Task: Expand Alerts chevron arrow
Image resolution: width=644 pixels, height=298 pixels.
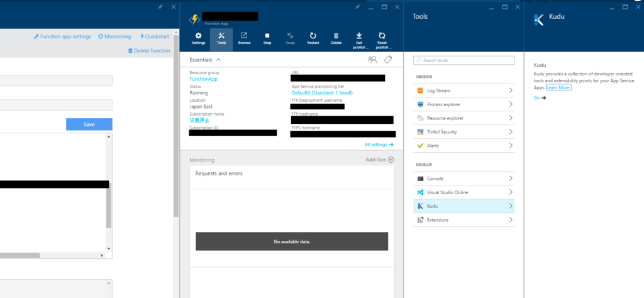Action: 511,145
